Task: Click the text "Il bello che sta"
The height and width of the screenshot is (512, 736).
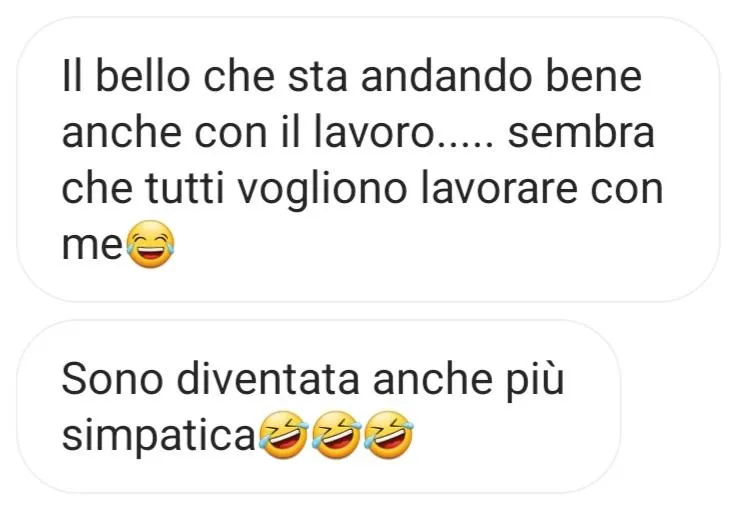Action: tap(205, 76)
